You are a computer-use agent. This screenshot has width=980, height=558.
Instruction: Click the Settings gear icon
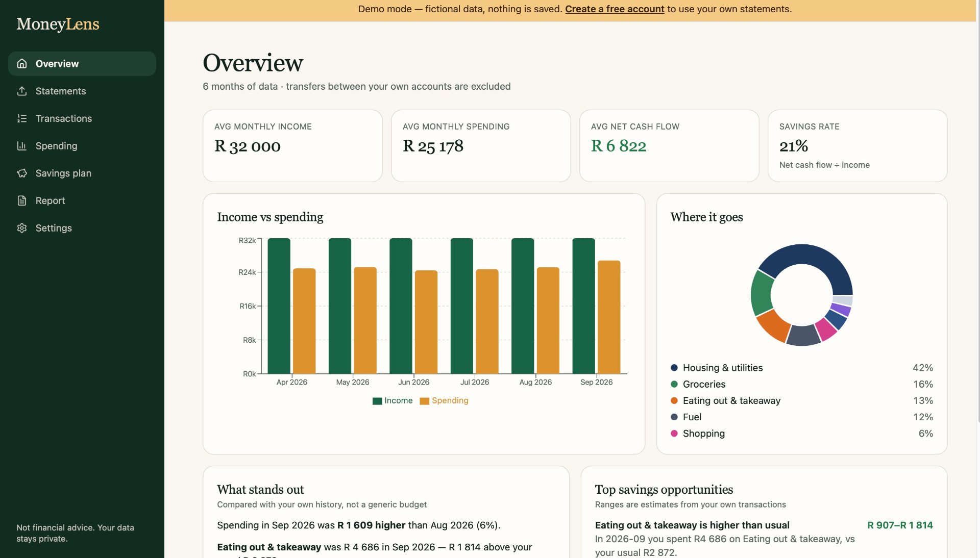[22, 228]
